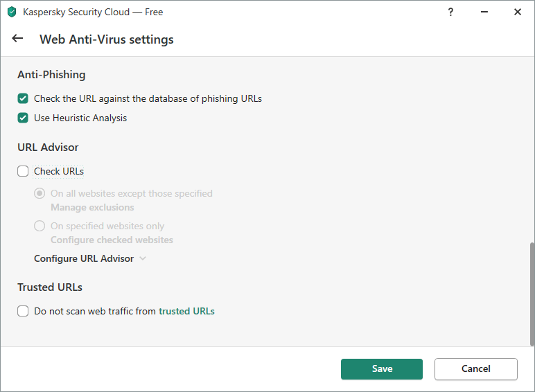
Task: Close the Kaspersky settings window
Action: coord(518,12)
